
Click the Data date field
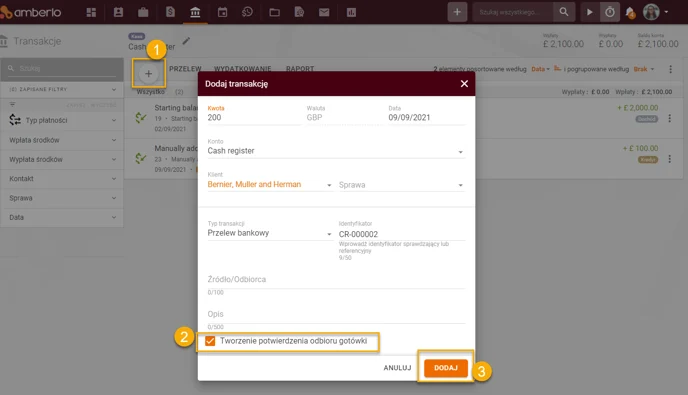pos(426,118)
